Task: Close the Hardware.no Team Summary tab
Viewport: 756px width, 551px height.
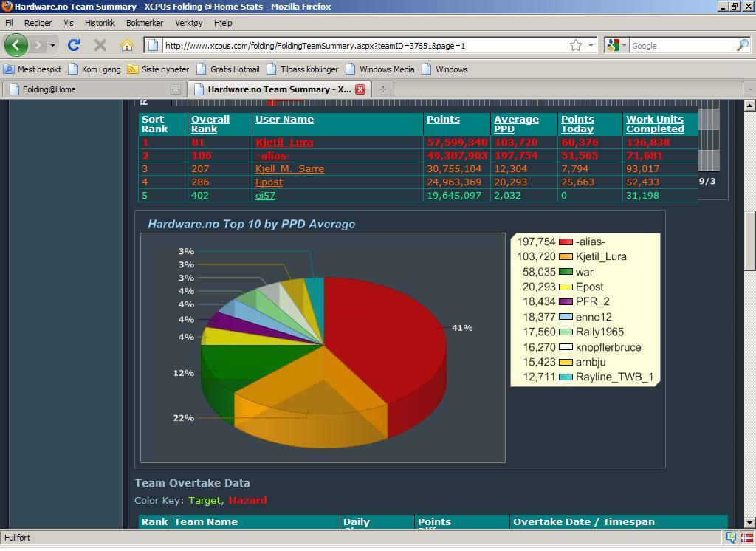Action: [x=360, y=89]
